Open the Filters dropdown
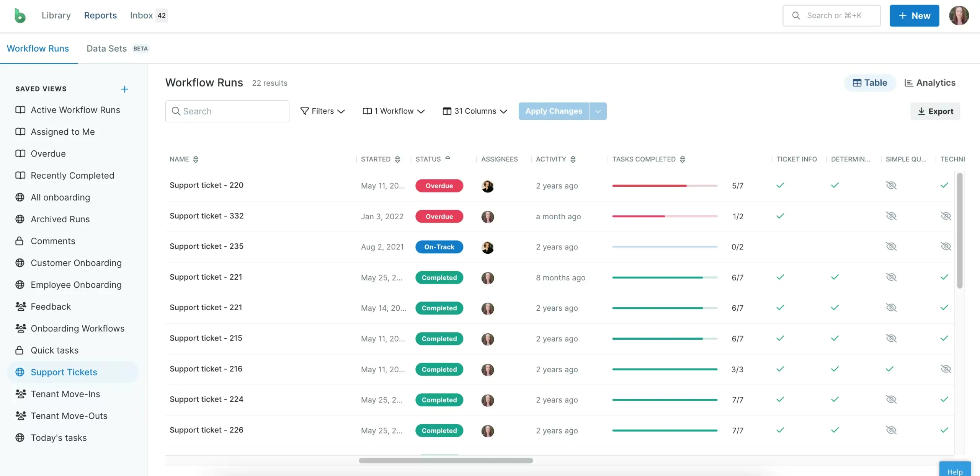Screen dimensions: 980x476 (322, 111)
